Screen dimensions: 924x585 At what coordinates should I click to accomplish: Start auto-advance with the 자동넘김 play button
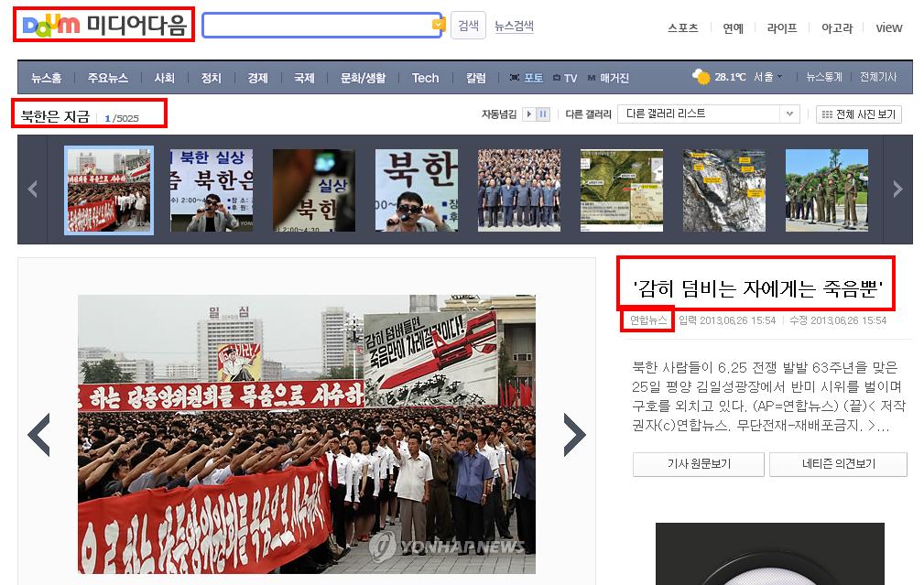pos(529,114)
